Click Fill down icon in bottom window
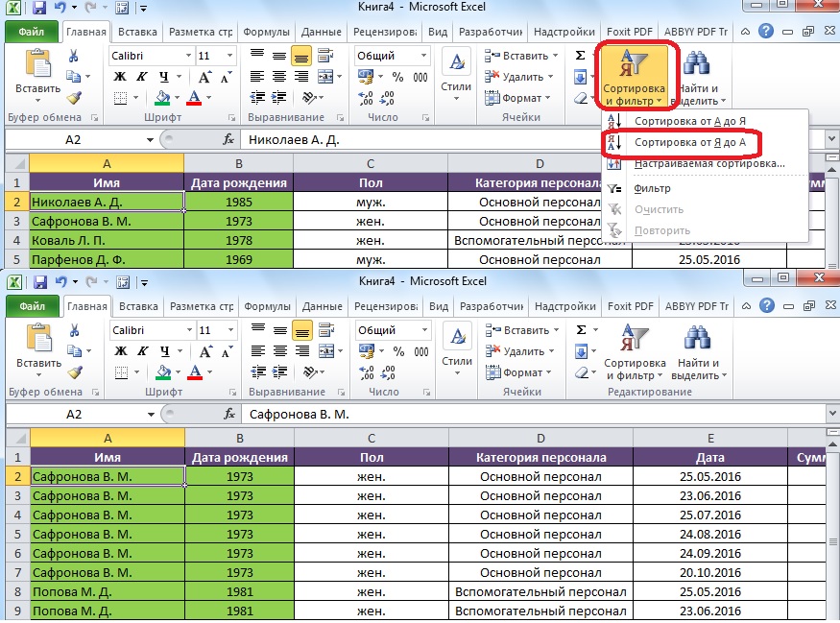The height and width of the screenshot is (623, 840). tap(581, 351)
